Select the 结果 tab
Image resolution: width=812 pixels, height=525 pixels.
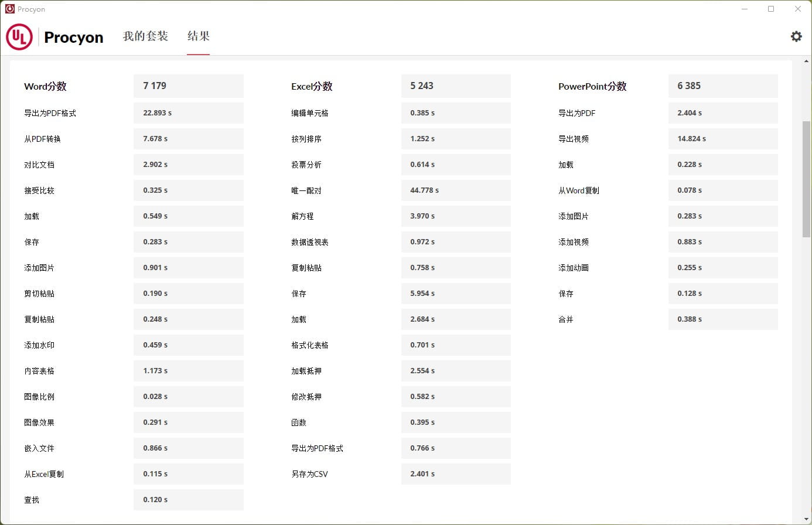[199, 36]
